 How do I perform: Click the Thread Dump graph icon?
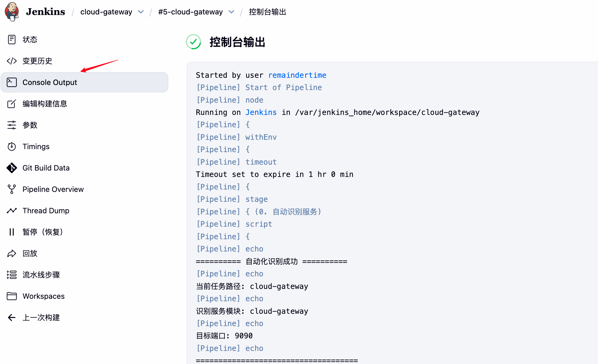click(11, 211)
